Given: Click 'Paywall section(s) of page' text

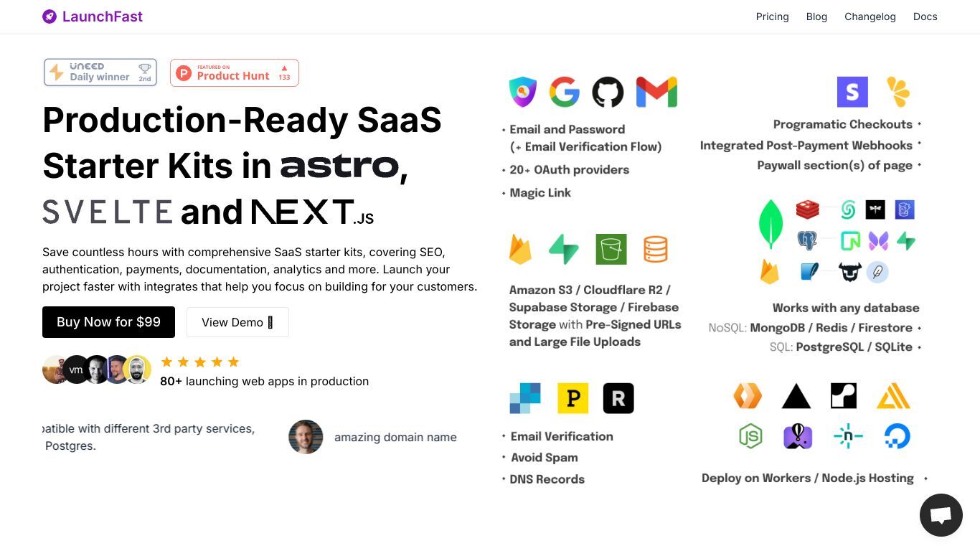Looking at the screenshot, I should tap(834, 165).
